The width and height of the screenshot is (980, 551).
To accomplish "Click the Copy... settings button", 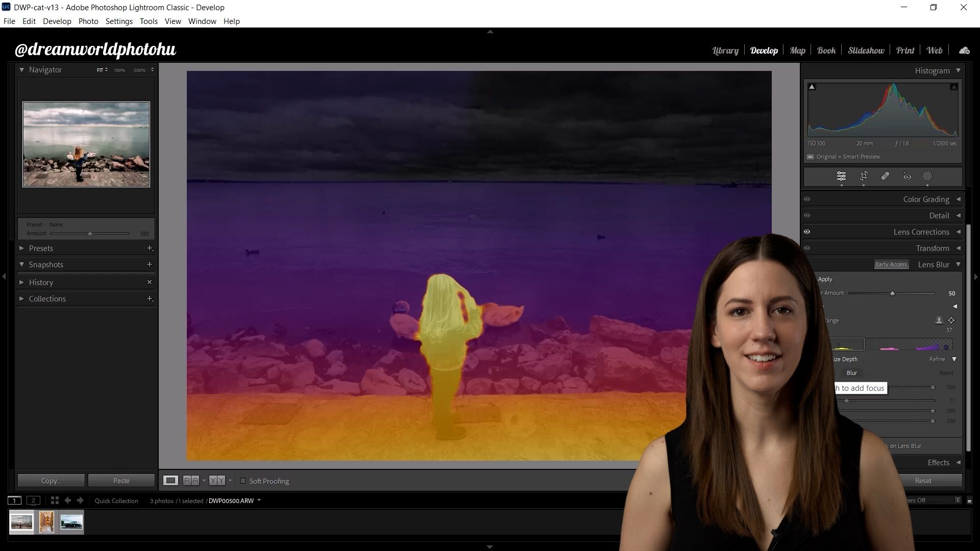I will 51,481.
